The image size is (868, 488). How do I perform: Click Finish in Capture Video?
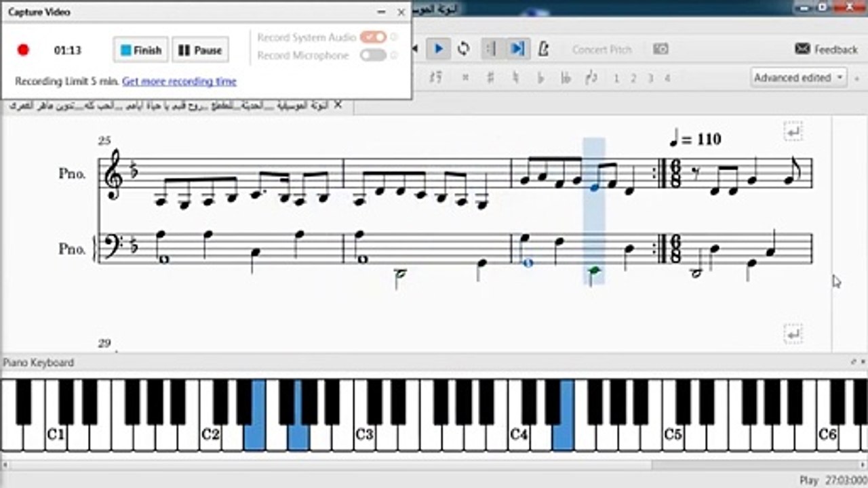pyautogui.click(x=140, y=50)
